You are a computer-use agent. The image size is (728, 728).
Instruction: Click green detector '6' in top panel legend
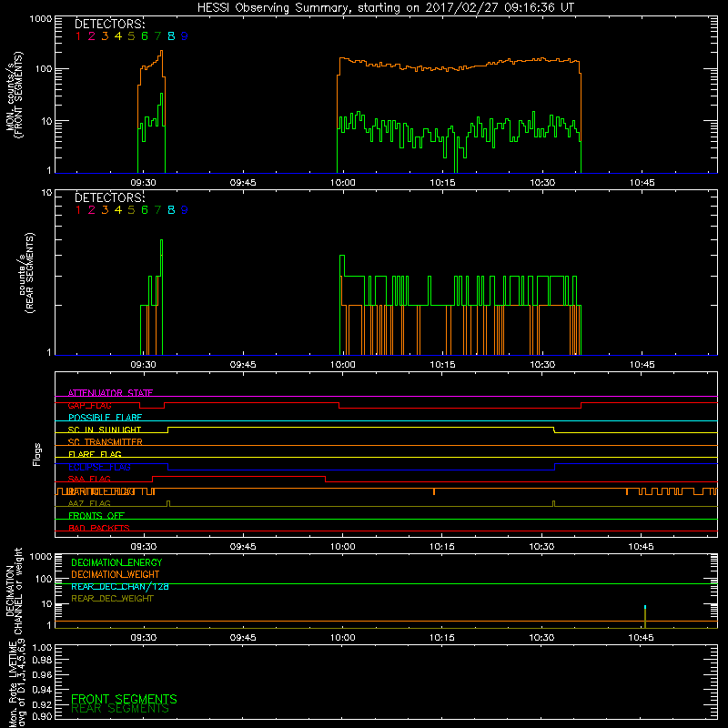click(x=145, y=36)
